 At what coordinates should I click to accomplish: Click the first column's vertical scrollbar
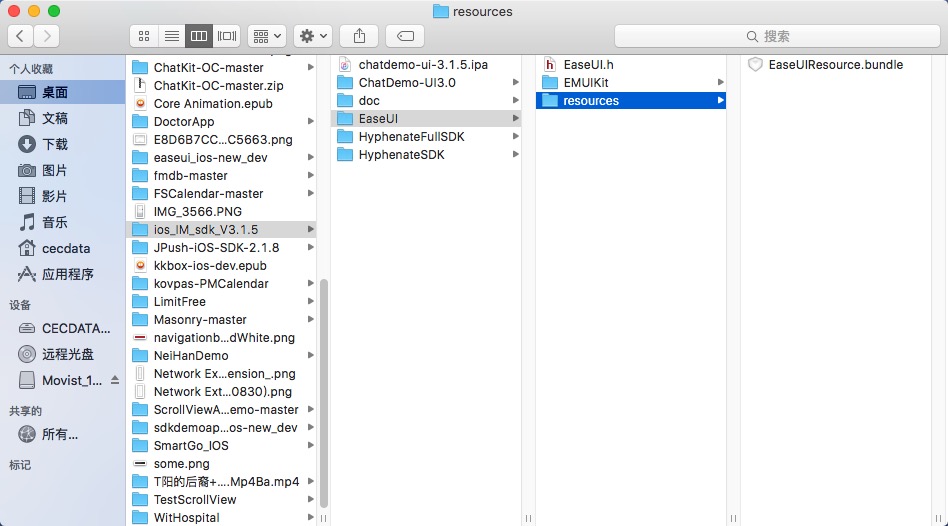coord(323,393)
